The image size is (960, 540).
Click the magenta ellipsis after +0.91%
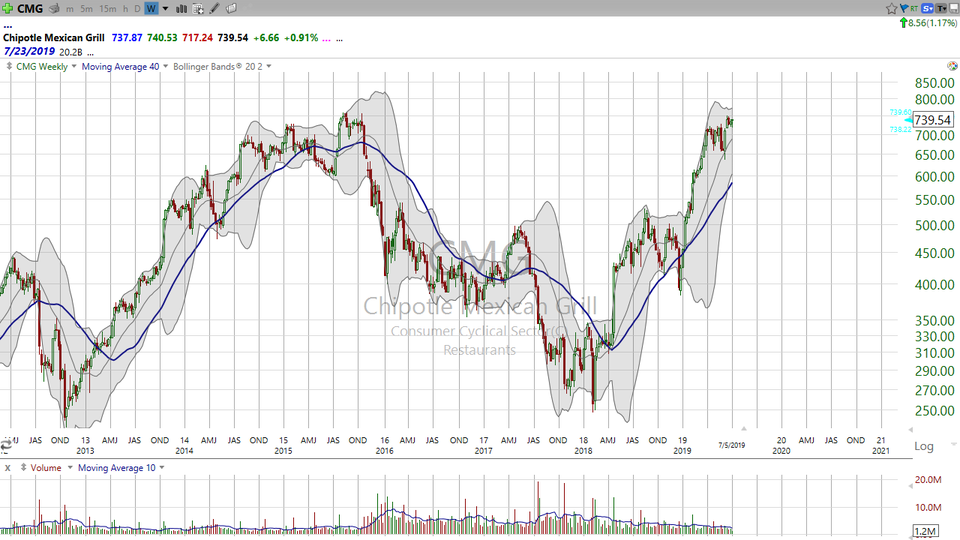click(326, 39)
